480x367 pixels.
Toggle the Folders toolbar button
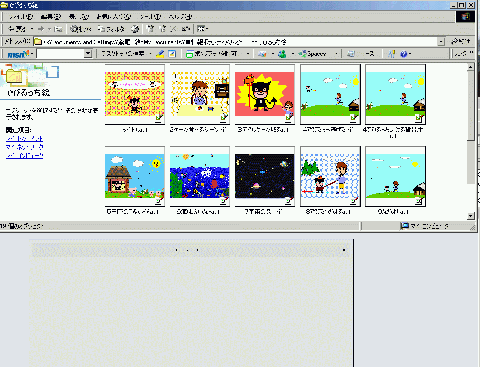pyautogui.click(x=111, y=29)
